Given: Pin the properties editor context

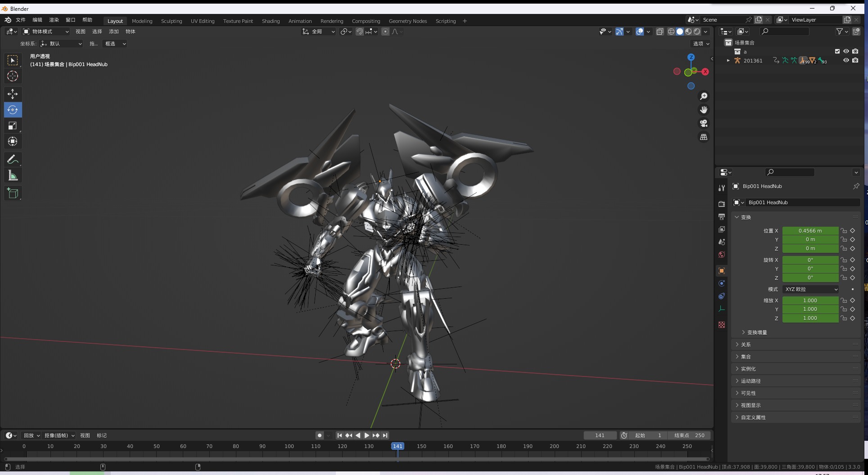Looking at the screenshot, I should pos(856,186).
